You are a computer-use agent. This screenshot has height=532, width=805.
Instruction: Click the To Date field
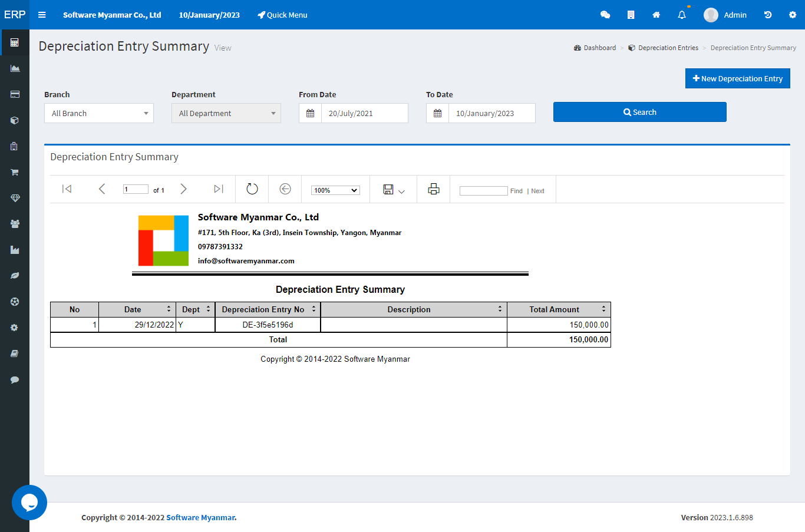(x=492, y=113)
